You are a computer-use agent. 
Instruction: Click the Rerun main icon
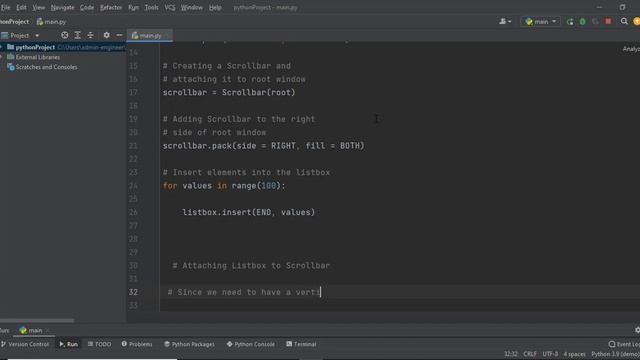(570, 21)
